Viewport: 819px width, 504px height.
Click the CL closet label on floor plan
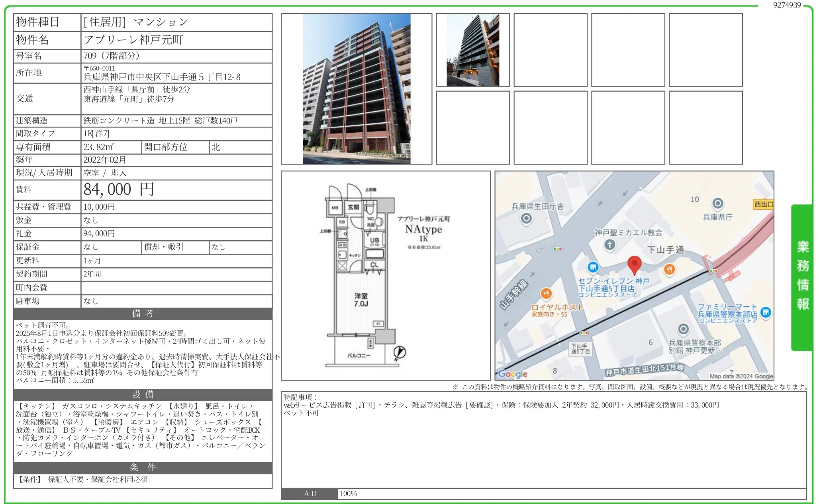[374, 265]
